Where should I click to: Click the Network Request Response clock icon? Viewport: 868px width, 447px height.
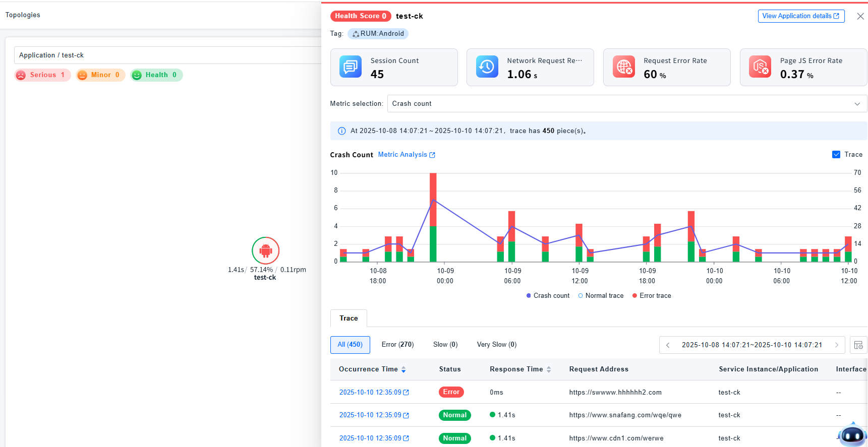click(487, 67)
